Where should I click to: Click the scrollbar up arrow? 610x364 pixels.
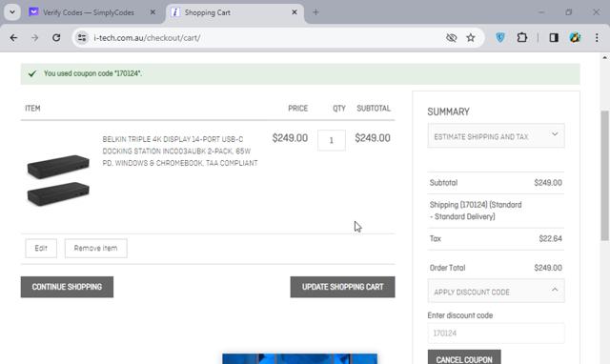click(x=604, y=57)
